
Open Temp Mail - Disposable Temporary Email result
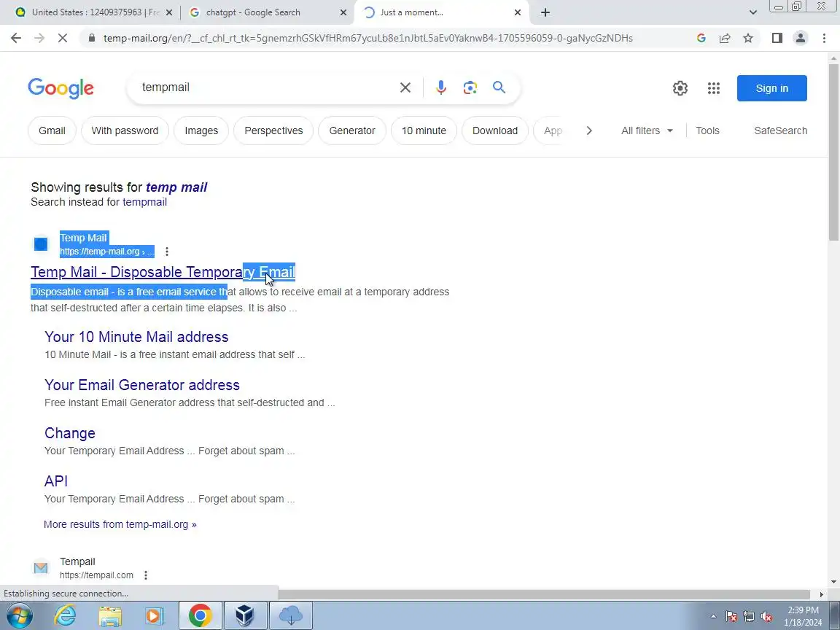(163, 272)
